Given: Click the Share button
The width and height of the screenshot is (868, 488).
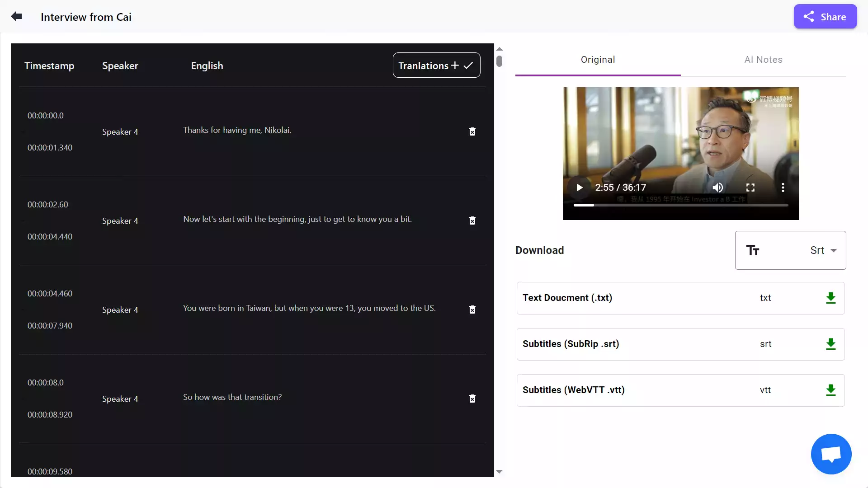Looking at the screenshot, I should 825,16.
